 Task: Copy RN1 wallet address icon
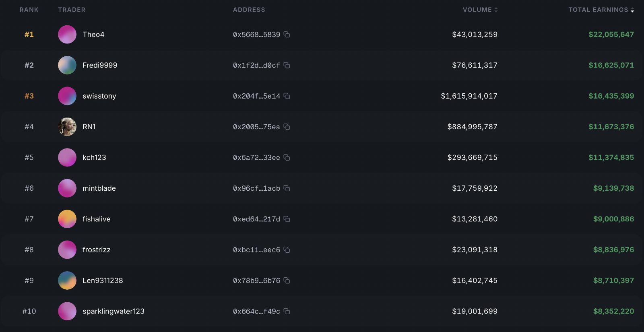(287, 127)
